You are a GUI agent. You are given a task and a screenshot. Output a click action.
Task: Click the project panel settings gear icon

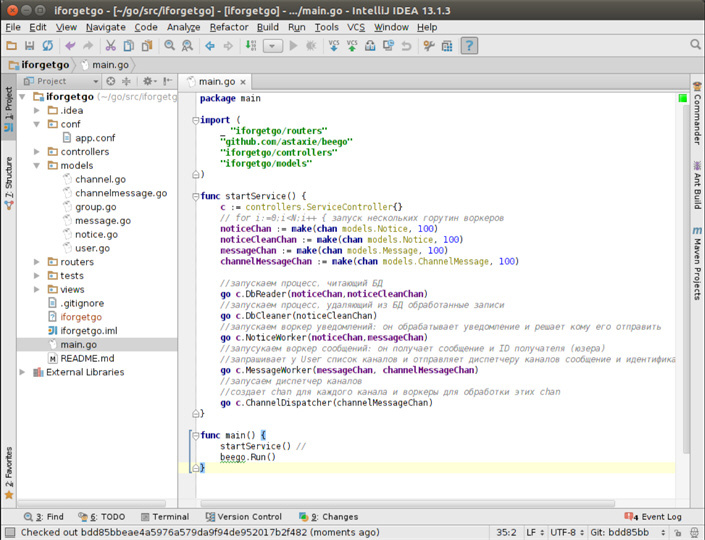click(x=147, y=81)
